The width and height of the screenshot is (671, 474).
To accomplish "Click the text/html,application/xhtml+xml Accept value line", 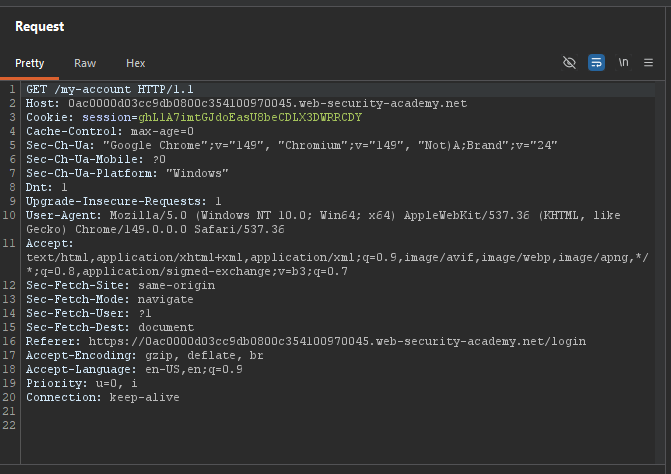I will [x=337, y=258].
